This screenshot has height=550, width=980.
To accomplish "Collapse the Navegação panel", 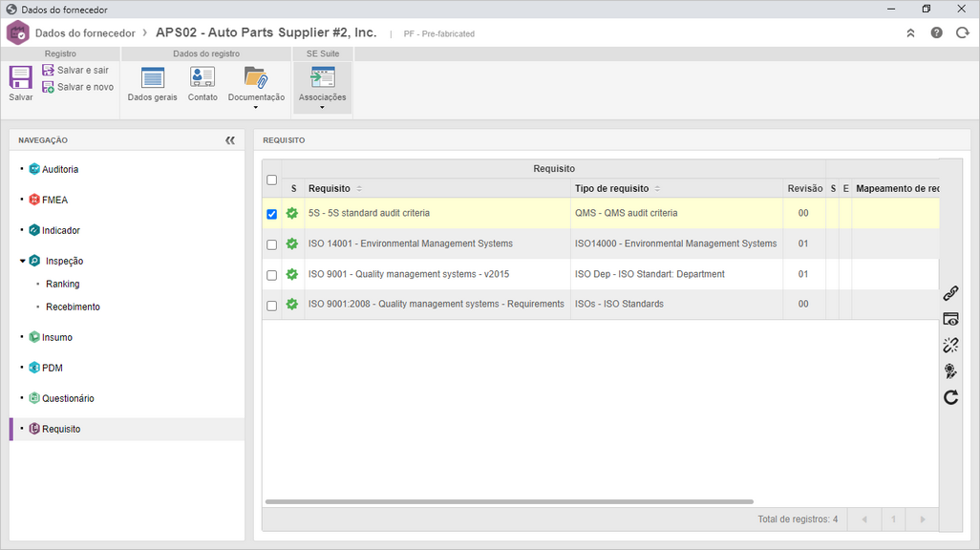I will [230, 140].
